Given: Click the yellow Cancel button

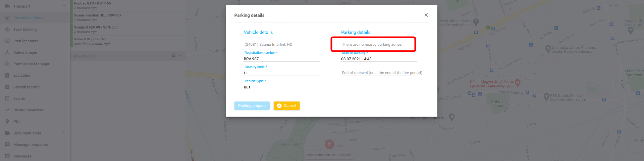Looking at the screenshot, I should tap(286, 106).
